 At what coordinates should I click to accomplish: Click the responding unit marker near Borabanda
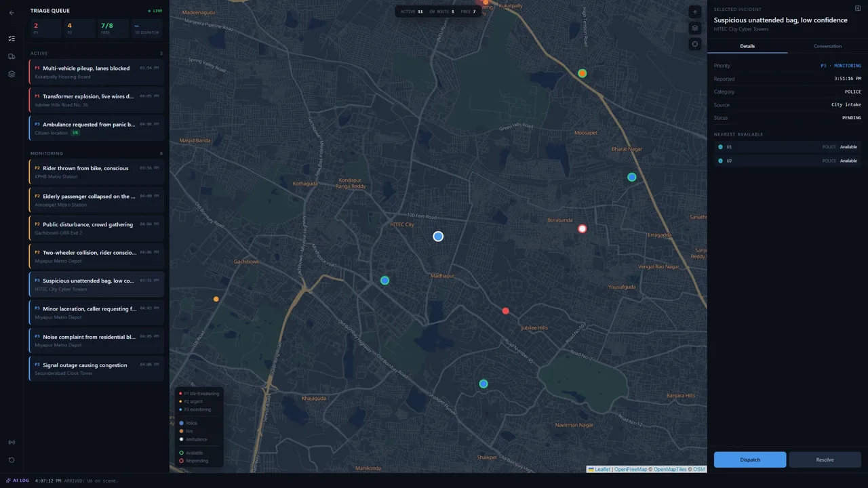point(582,229)
